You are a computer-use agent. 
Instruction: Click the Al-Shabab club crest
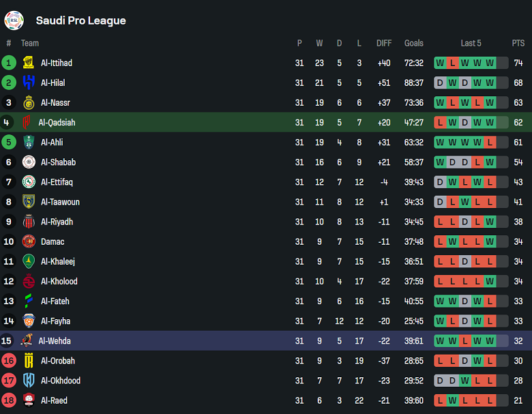(29, 162)
